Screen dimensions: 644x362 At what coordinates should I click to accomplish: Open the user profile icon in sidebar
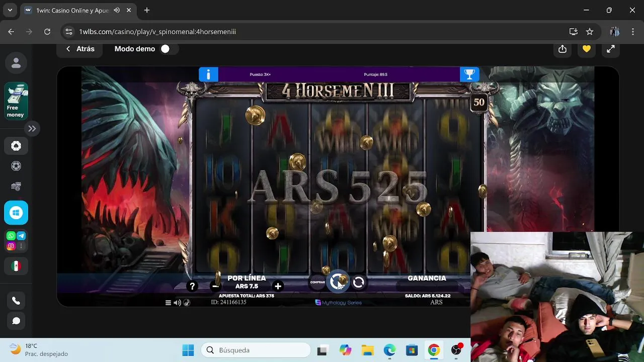click(16, 63)
